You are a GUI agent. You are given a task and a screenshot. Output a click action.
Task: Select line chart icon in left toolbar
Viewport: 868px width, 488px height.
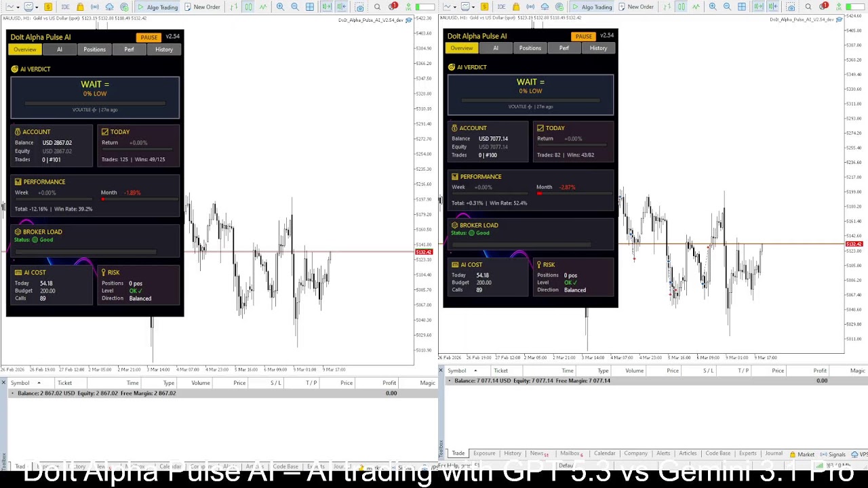click(x=263, y=7)
